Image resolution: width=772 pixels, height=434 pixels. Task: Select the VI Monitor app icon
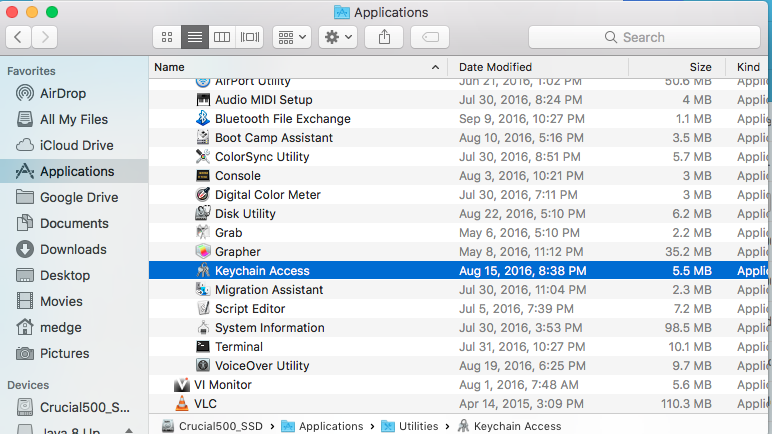182,384
